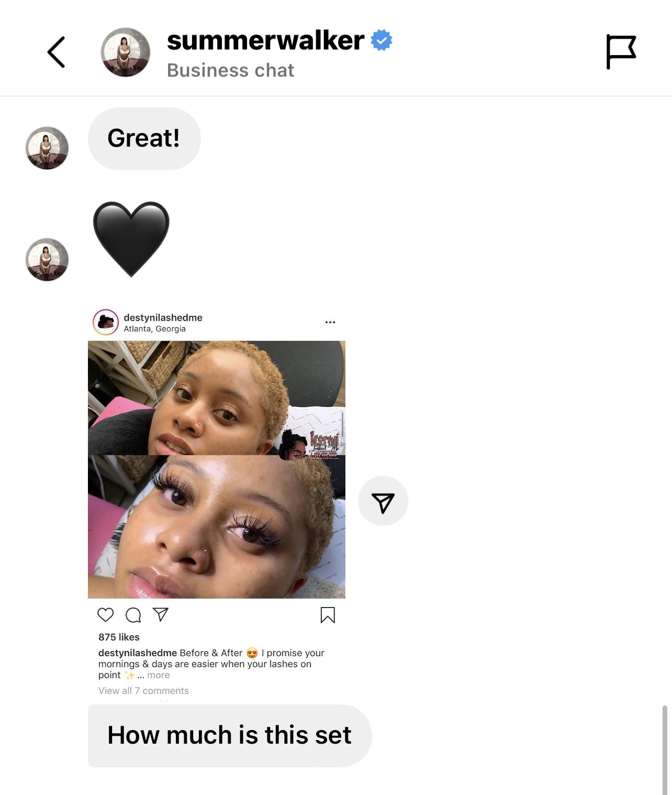The image size is (672, 795).
Task: View all 7 comments on the post
Action: point(143,691)
